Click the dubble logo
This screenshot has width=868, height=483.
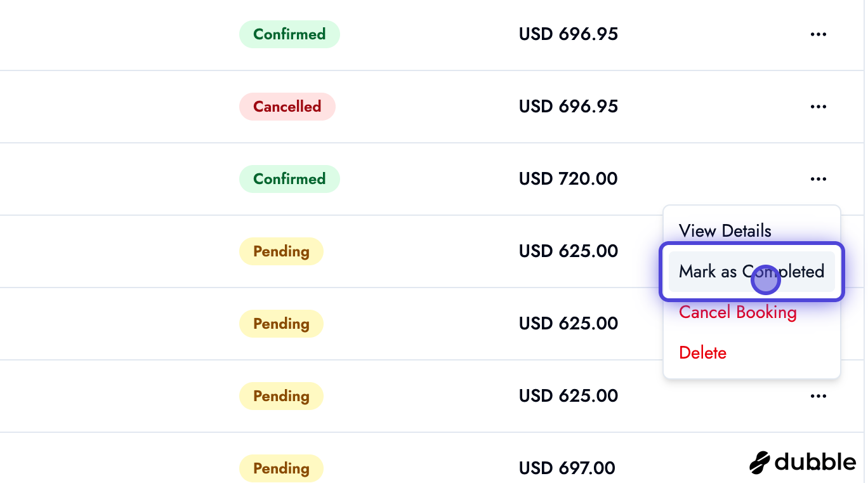point(803,462)
